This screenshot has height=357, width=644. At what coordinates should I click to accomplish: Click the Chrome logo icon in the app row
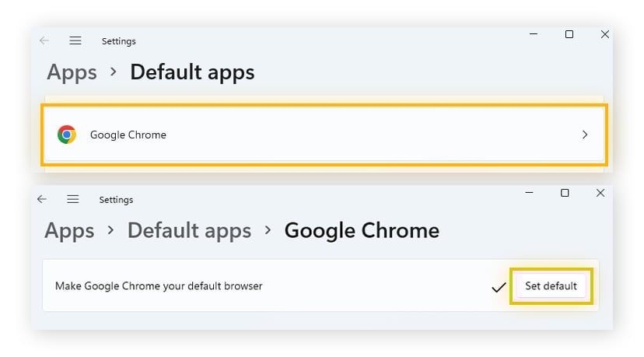pos(67,135)
